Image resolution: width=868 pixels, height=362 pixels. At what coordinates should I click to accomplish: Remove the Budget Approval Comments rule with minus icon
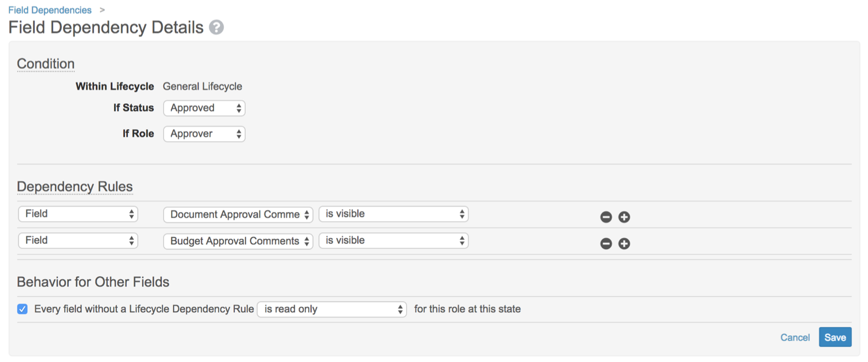(x=606, y=244)
